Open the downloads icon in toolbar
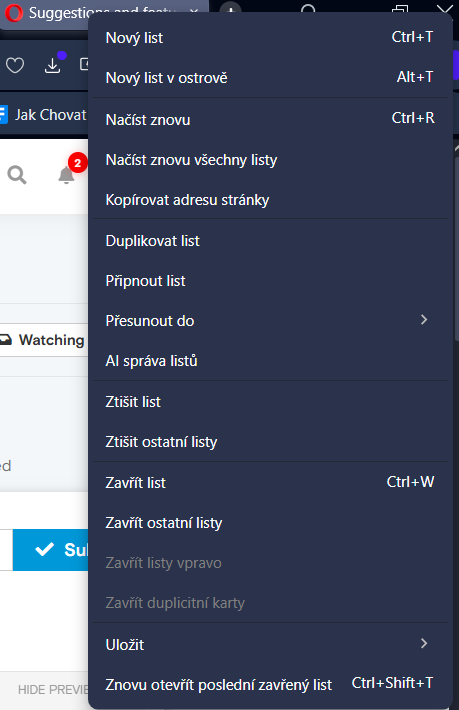This screenshot has height=710, width=459. [53, 65]
